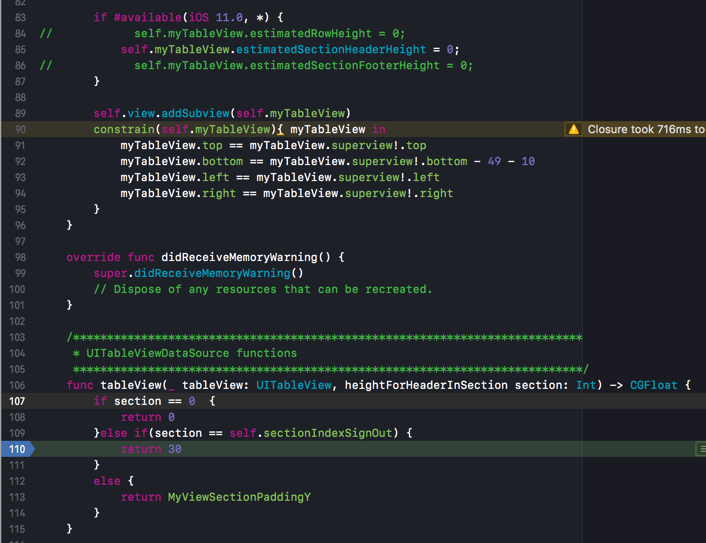The width and height of the screenshot is (706, 543).
Task: Click the commented 'estimatedSectionFooterHeight' line 86
Action: coord(303,66)
